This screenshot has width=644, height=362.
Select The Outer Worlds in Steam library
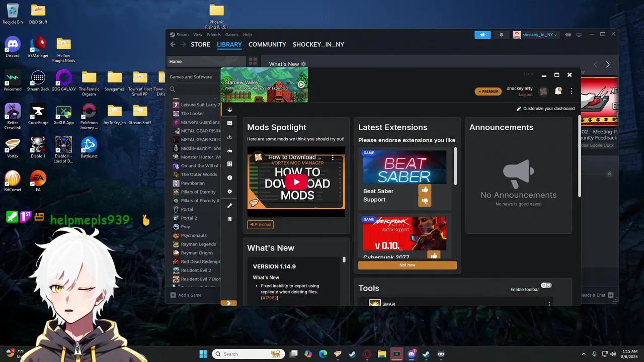pos(199,174)
